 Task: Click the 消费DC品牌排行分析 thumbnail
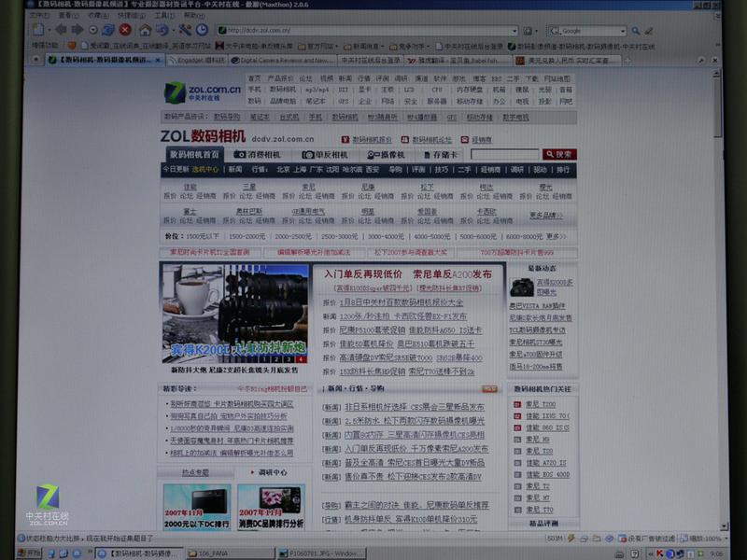(271, 507)
